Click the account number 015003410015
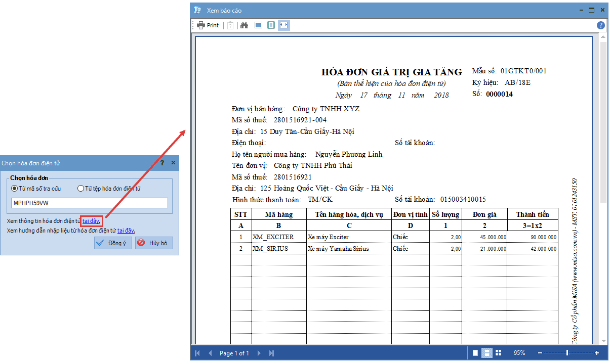610x364 pixels. [x=463, y=200]
